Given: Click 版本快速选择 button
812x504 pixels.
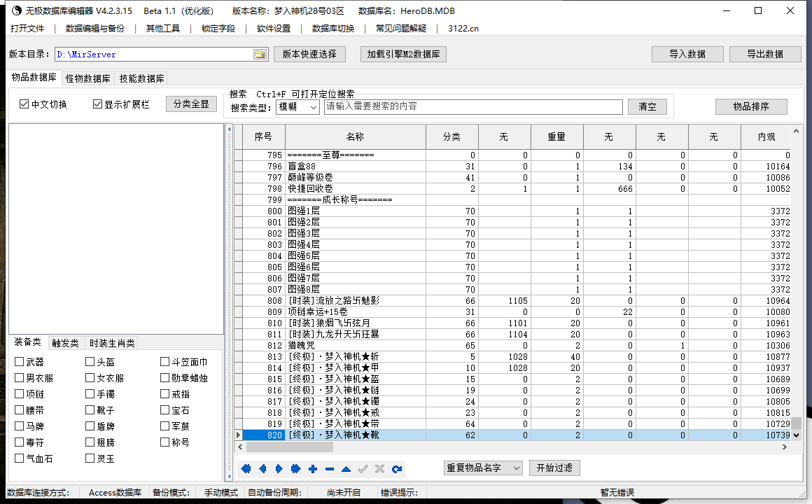Looking at the screenshot, I should (x=309, y=54).
